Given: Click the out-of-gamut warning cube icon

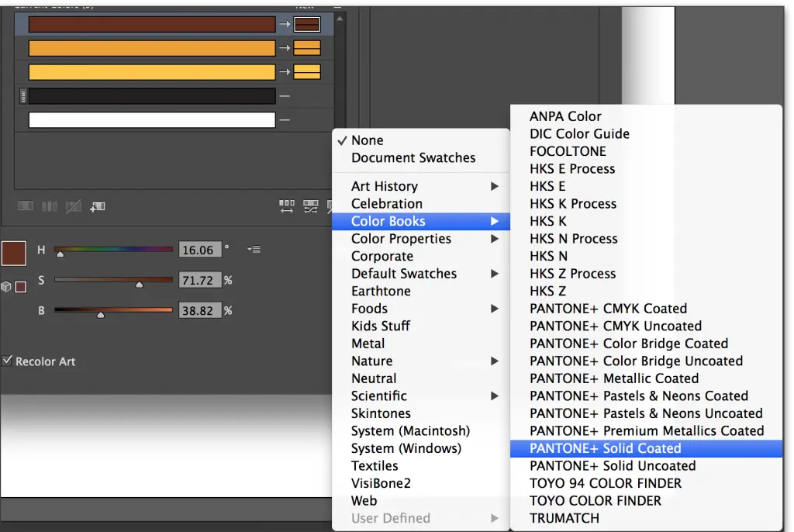Looking at the screenshot, I should point(6,287).
